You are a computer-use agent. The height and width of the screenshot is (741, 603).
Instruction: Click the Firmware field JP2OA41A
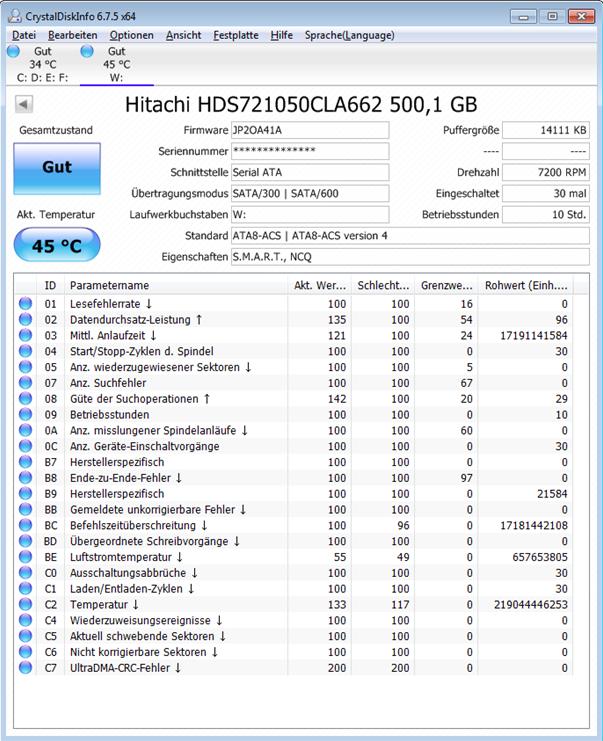[310, 130]
